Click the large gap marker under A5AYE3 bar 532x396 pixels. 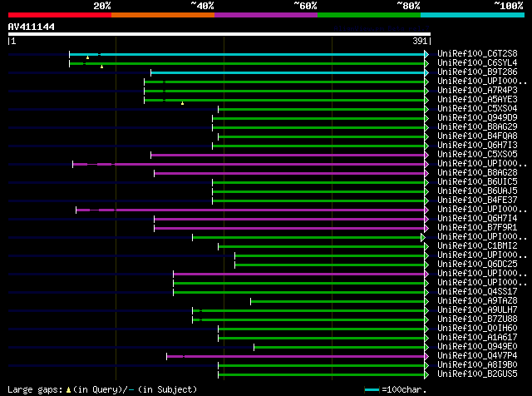[183, 103]
